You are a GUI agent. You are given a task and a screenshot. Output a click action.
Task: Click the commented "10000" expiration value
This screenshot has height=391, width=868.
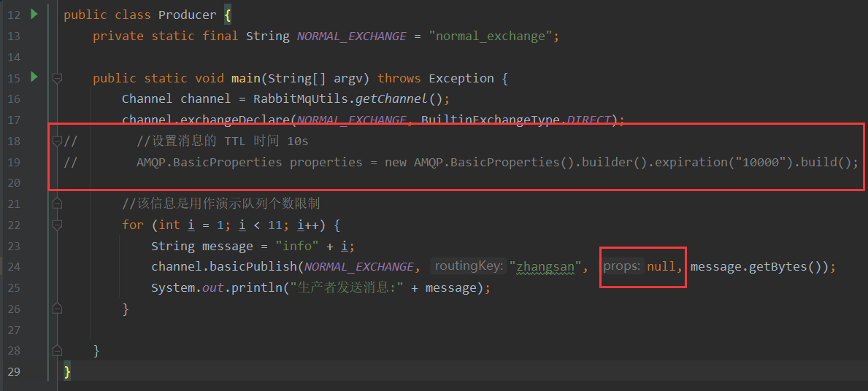761,163
